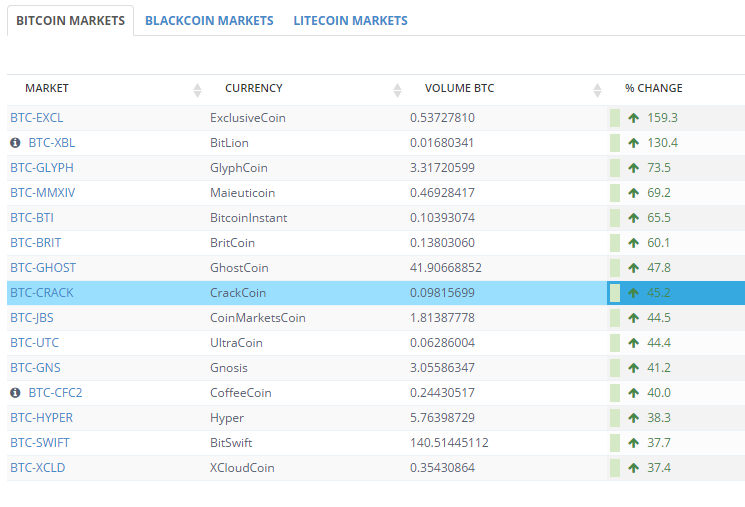Image resolution: width=745 pixels, height=507 pixels.
Task: Click the green up arrow next to 159.3
Action: pyautogui.click(x=633, y=118)
